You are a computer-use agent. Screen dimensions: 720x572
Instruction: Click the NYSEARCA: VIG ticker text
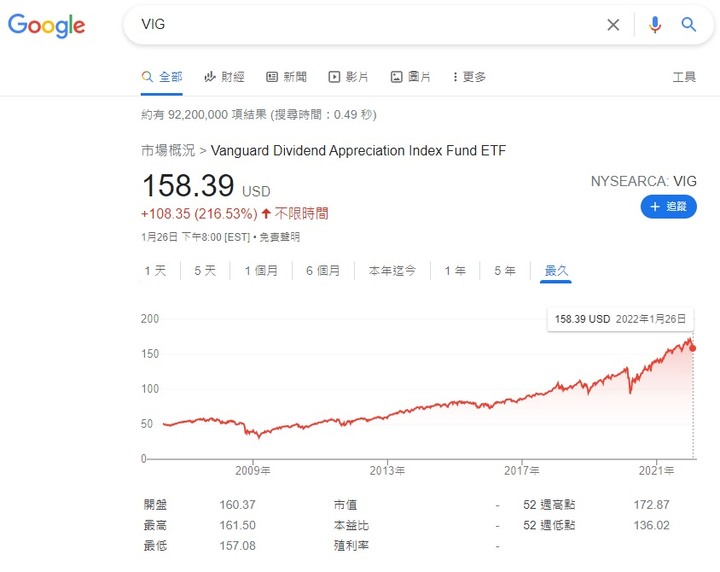pyautogui.click(x=644, y=181)
